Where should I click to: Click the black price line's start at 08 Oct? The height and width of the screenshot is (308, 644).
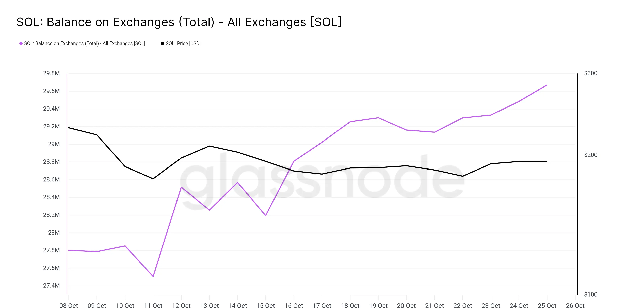click(x=69, y=128)
